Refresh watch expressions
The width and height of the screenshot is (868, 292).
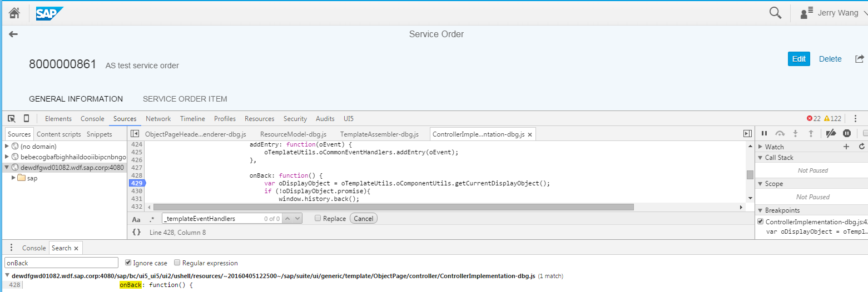click(862, 147)
